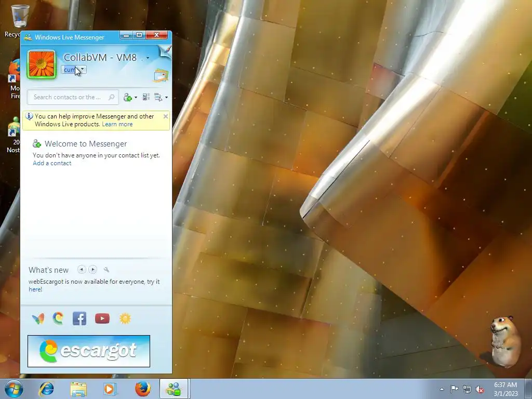Click the MSN butterfly tab icon

click(38, 318)
